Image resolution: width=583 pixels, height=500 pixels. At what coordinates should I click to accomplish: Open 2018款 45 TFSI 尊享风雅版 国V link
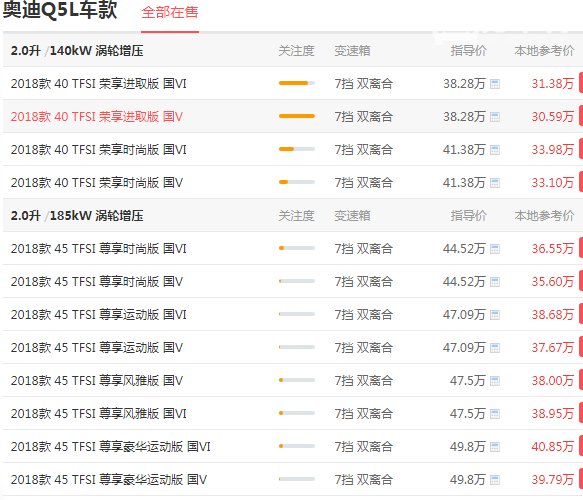(x=97, y=380)
